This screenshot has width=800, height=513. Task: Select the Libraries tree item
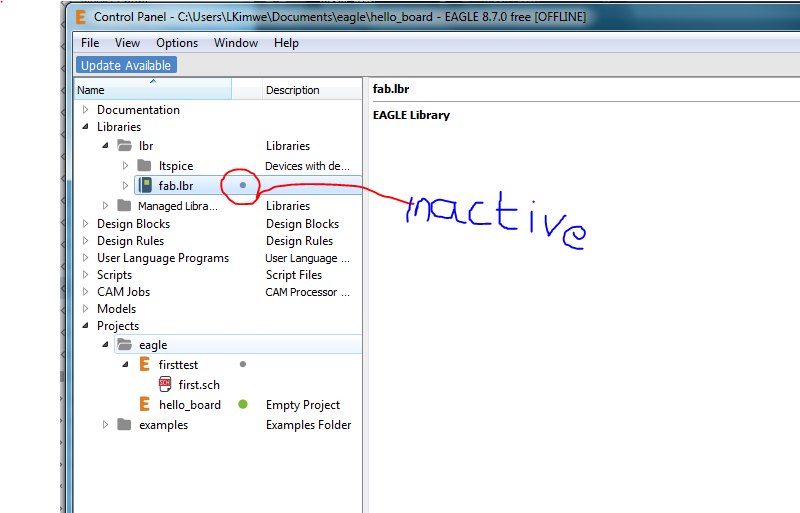click(x=119, y=127)
